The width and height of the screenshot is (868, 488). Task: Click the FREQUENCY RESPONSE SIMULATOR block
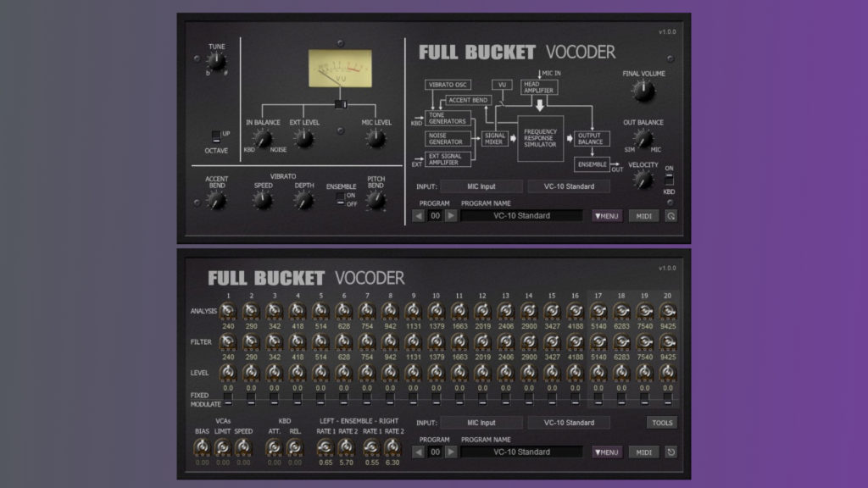click(x=540, y=138)
